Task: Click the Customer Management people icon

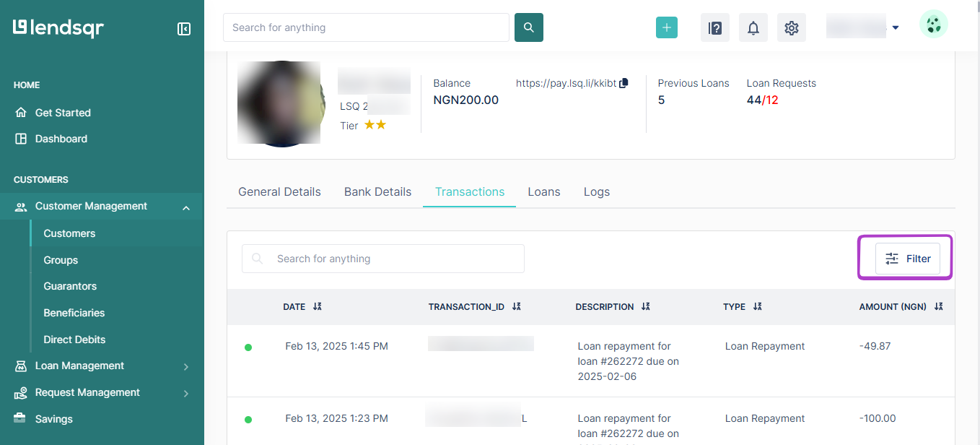Action: [21, 207]
